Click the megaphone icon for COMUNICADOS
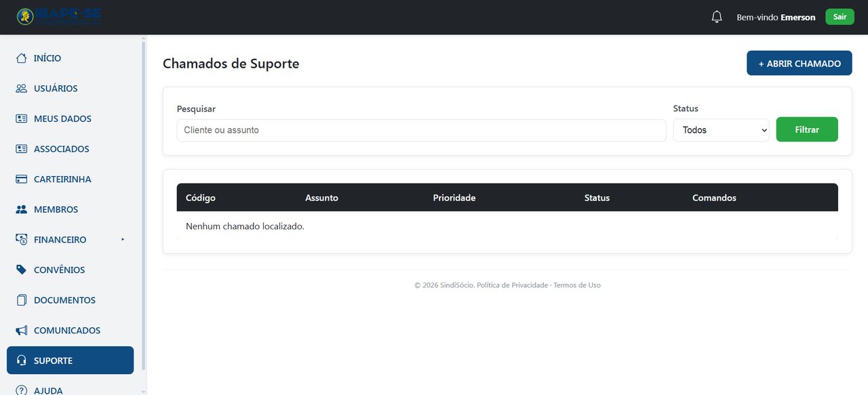Screen dimensions: 868x395 coord(22,331)
